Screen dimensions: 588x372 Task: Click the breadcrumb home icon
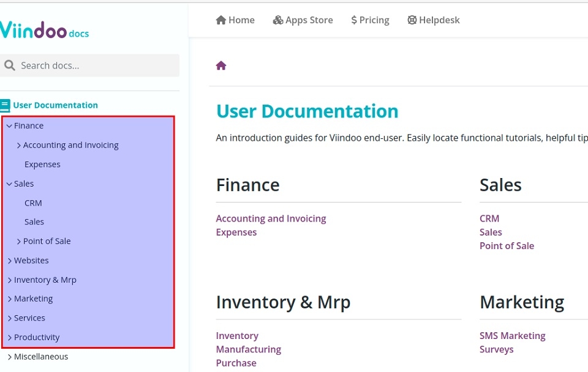(x=221, y=65)
